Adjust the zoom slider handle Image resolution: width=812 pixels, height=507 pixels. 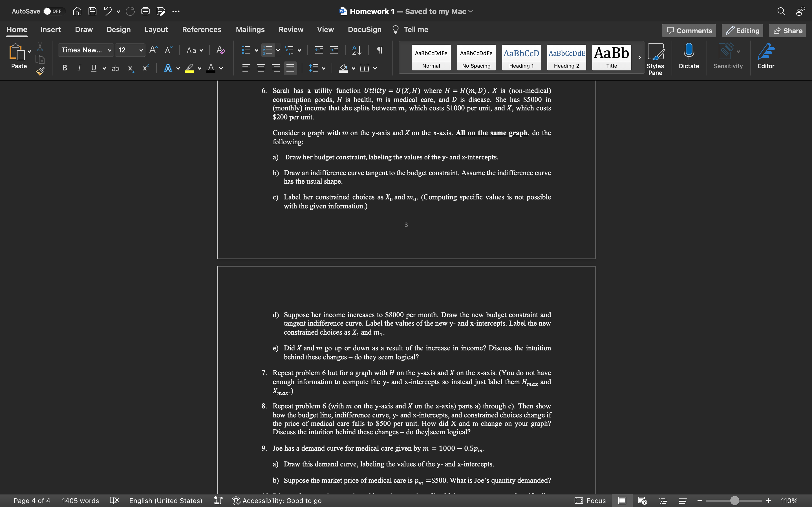pos(734,501)
